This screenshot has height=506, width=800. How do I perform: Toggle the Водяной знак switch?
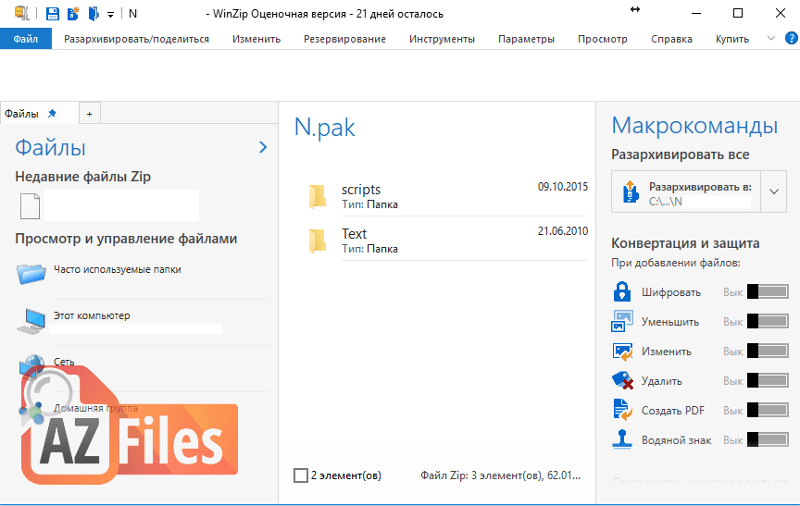(x=768, y=440)
